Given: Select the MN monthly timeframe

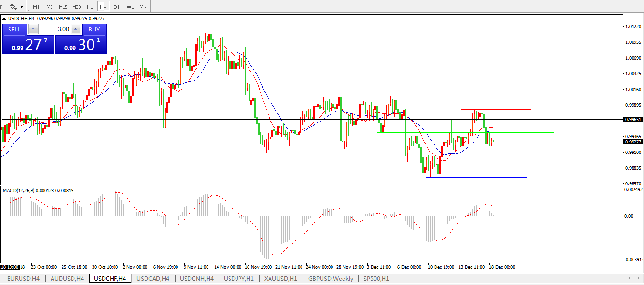Looking at the screenshot, I should tap(143, 7).
